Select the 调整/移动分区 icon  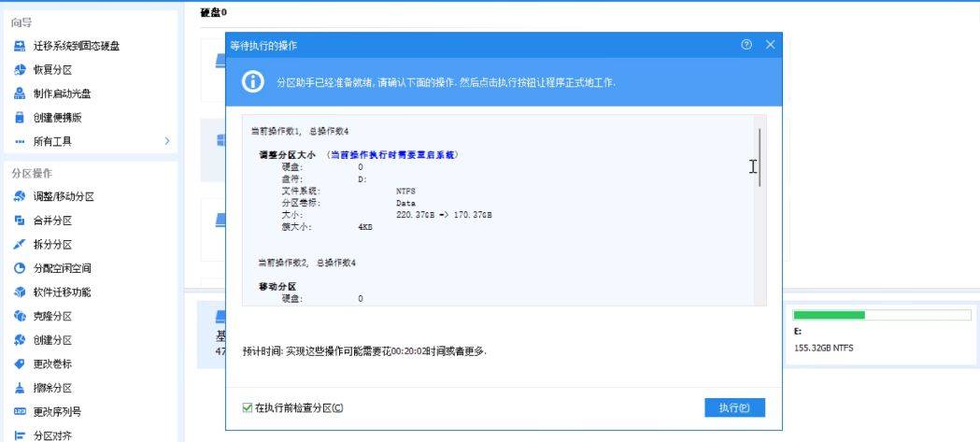19,197
